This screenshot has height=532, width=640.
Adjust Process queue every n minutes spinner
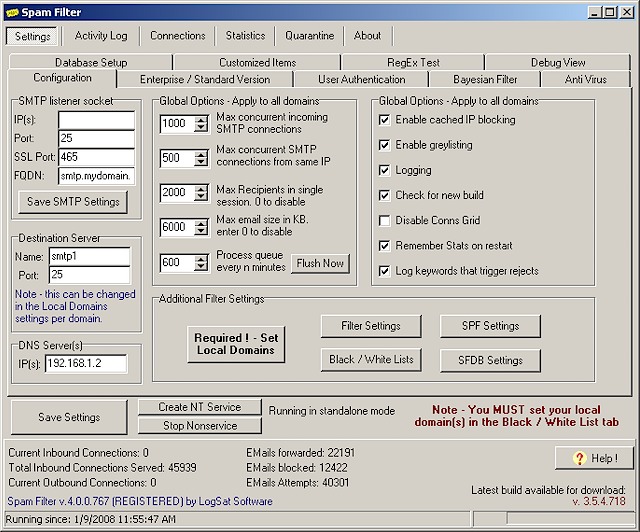200,263
